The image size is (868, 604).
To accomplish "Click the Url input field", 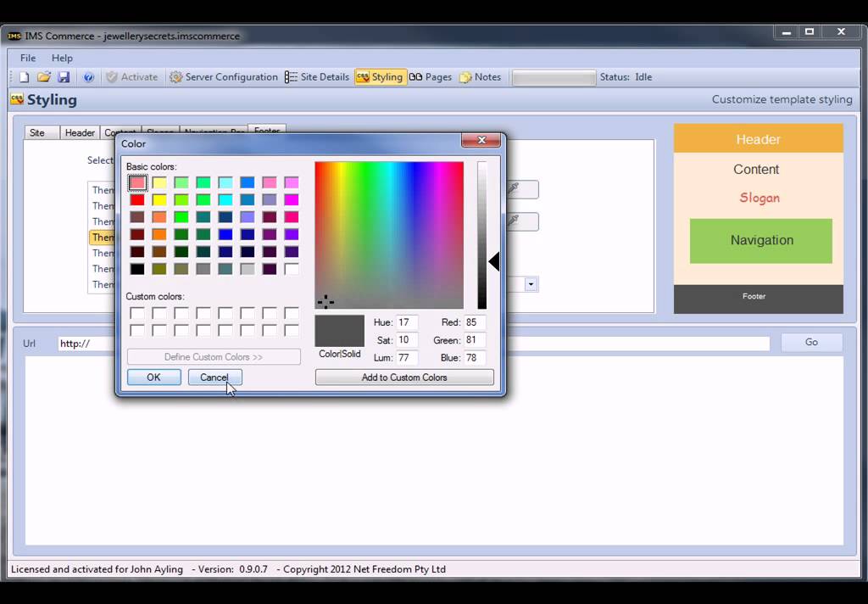I will (414, 344).
